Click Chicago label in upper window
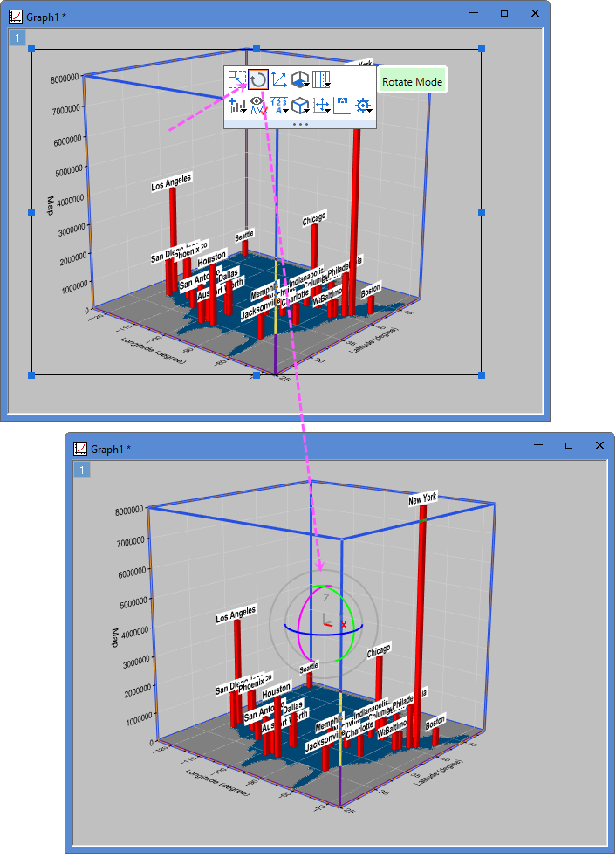616x858 pixels. [x=314, y=219]
